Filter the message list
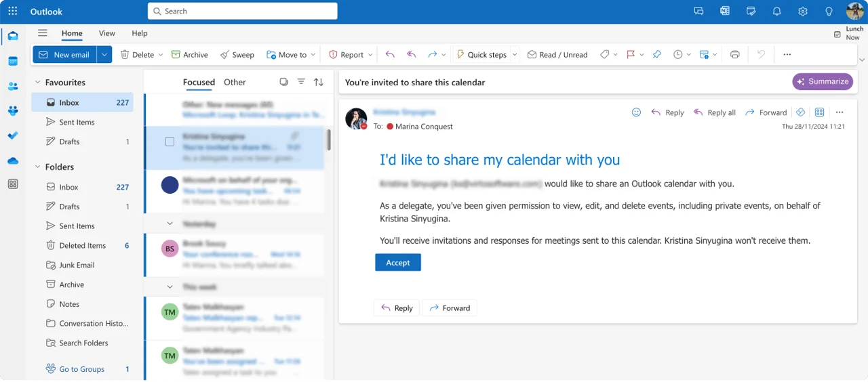 click(x=301, y=82)
